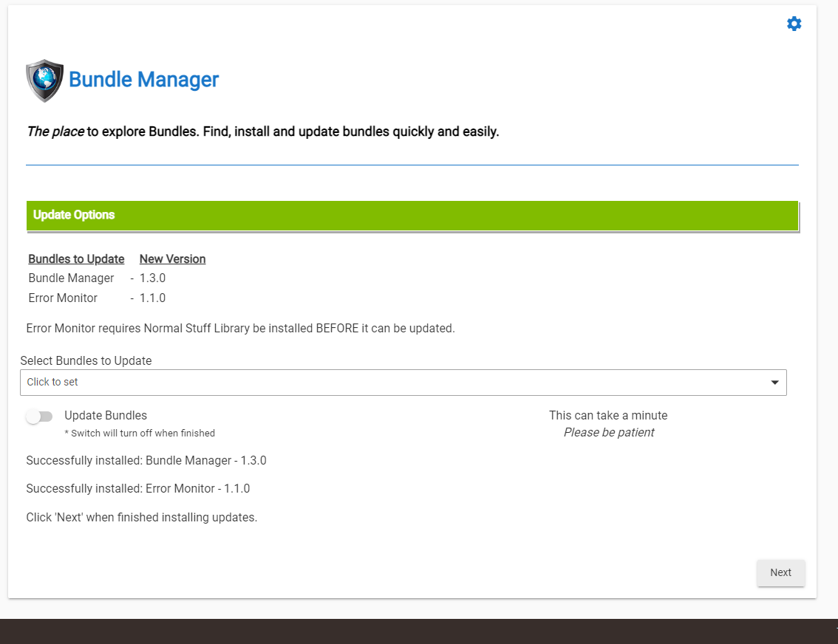Click the Error Monitor install success message
Image resolution: width=838 pixels, height=644 pixels.
pos(138,488)
